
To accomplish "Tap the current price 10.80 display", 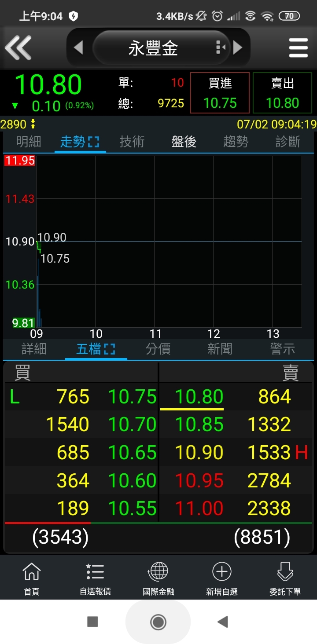I will 48,85.
